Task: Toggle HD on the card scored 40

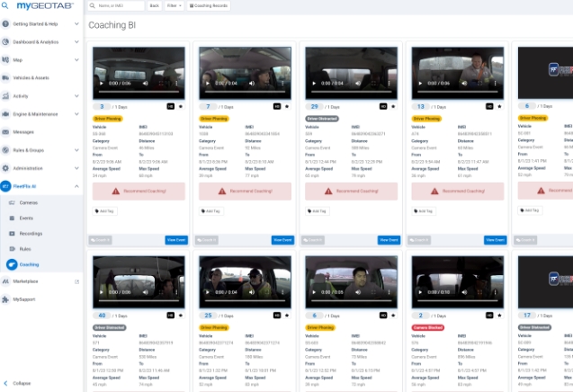Action: [171, 316]
